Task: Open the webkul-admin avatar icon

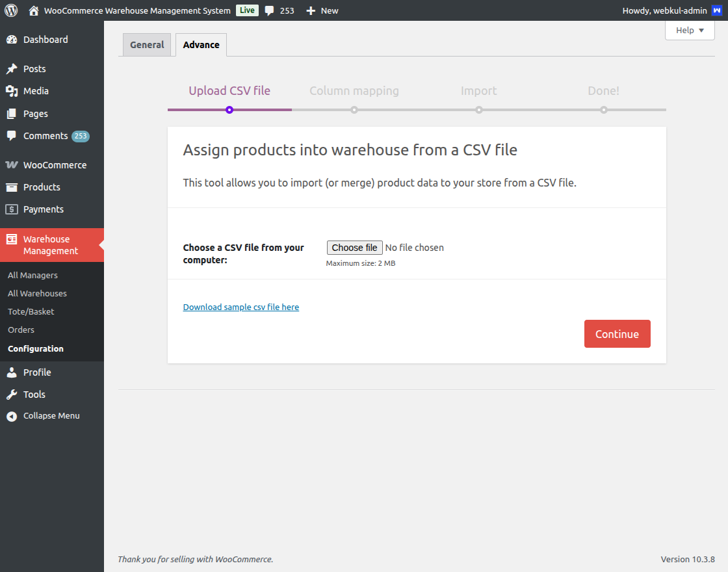Action: tap(717, 10)
